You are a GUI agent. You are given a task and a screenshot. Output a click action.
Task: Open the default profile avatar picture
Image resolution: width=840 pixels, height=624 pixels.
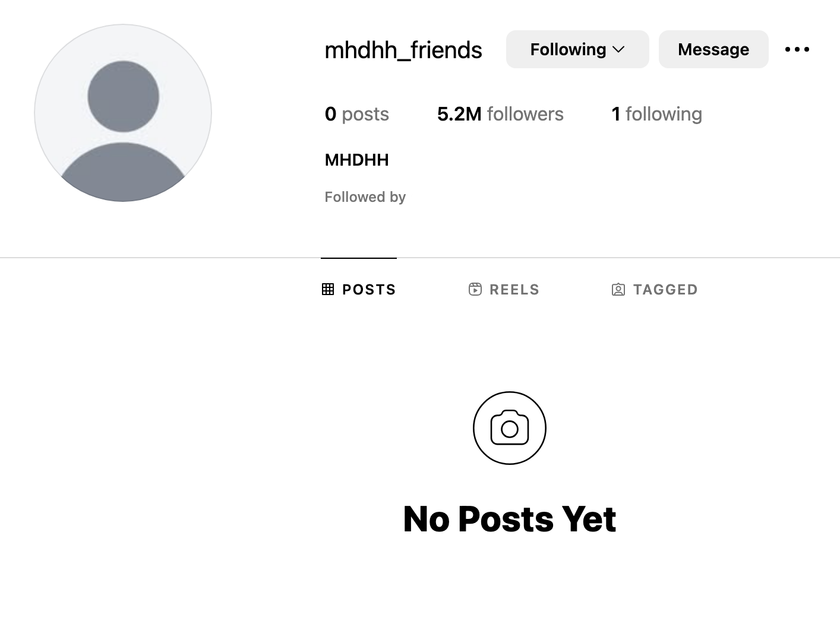(123, 113)
